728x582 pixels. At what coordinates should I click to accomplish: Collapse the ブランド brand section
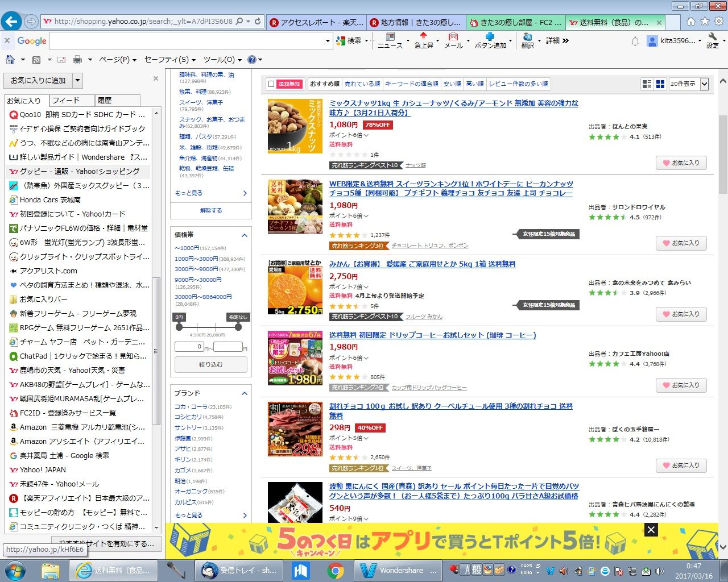(245, 393)
